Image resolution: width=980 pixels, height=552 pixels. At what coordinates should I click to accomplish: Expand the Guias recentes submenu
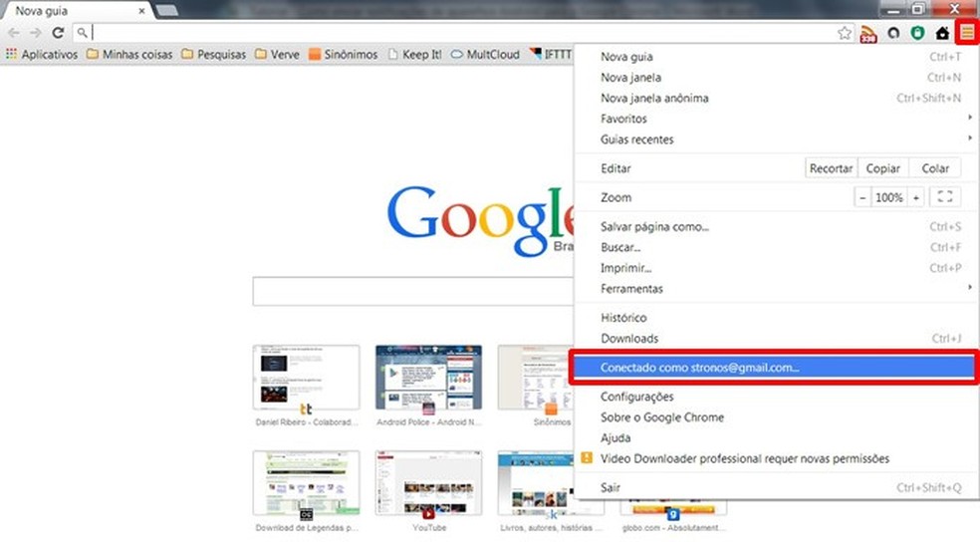776,139
